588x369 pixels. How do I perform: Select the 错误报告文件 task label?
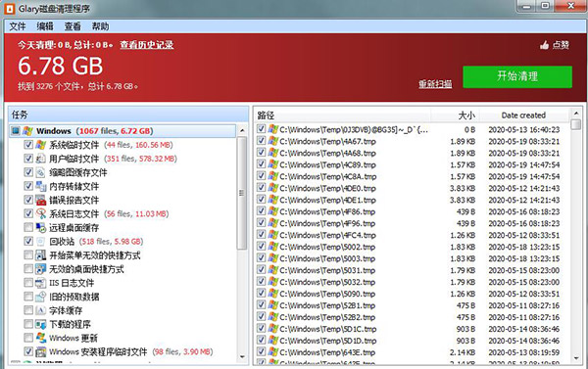pos(74,200)
